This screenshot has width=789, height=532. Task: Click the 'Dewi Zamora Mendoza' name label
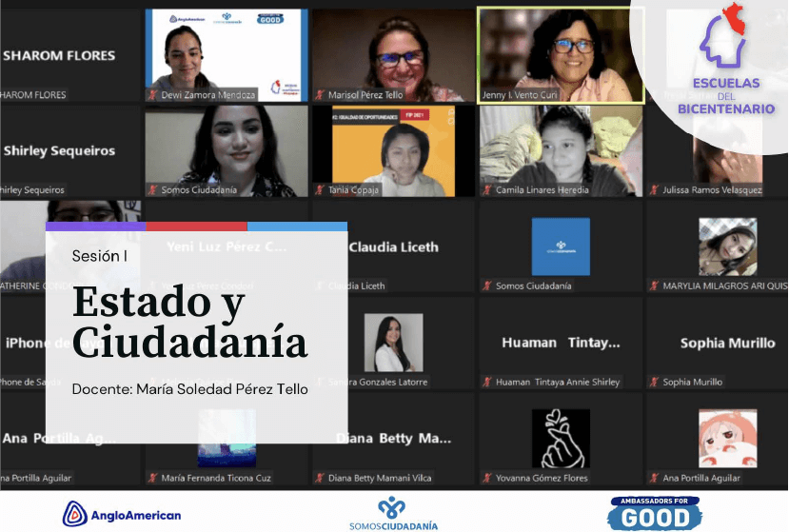[x=207, y=94]
